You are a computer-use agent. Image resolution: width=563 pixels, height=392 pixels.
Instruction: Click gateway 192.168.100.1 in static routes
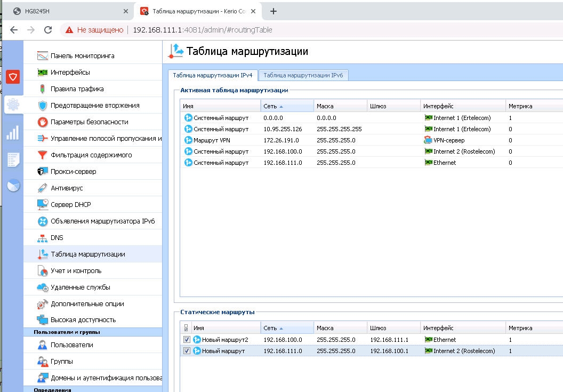[x=389, y=351]
